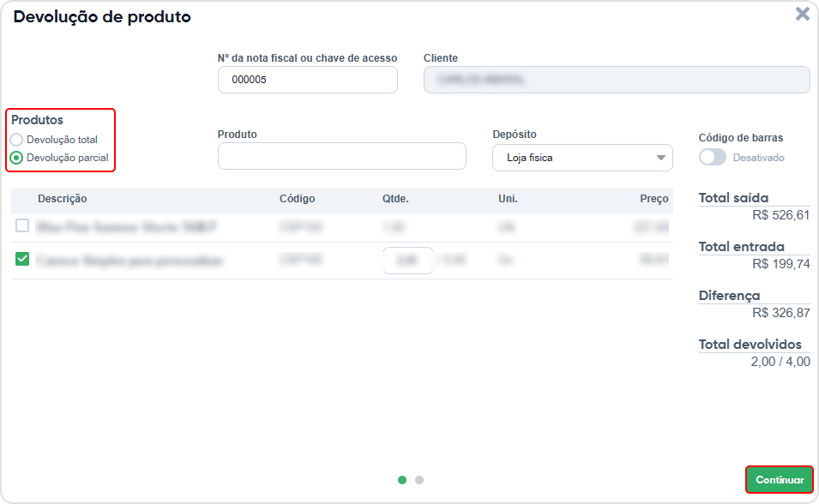
Task: Click the Total saída label
Action: click(733, 198)
